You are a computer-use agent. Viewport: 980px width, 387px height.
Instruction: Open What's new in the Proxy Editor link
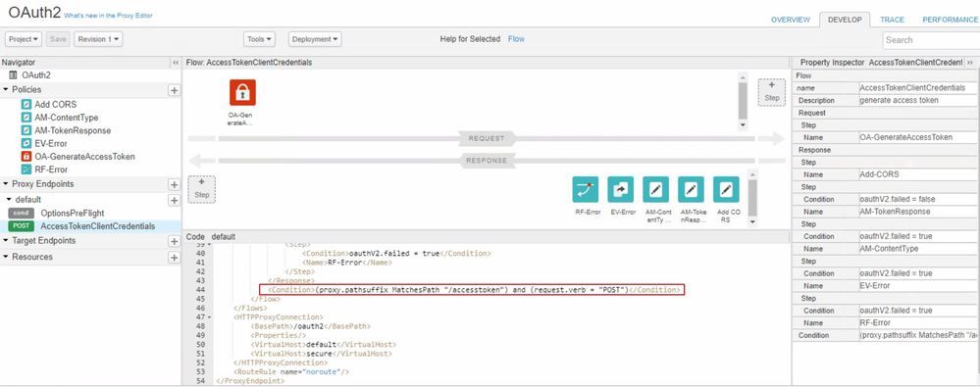(108, 15)
